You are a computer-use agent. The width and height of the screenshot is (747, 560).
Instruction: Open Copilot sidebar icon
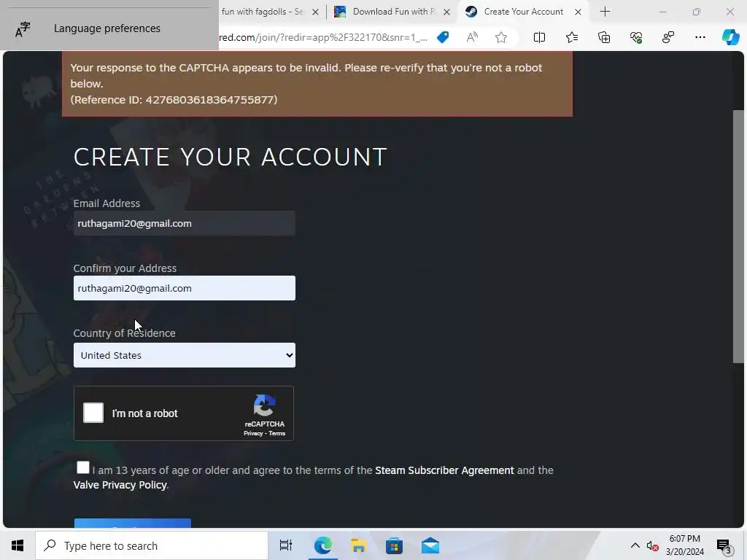[x=730, y=37]
